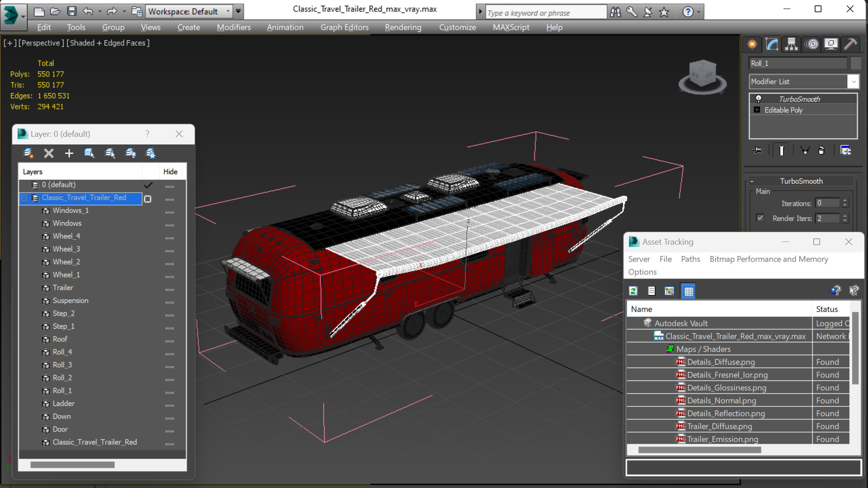
Task: Open the Help icon dropdown arrow
Action: 699,12
